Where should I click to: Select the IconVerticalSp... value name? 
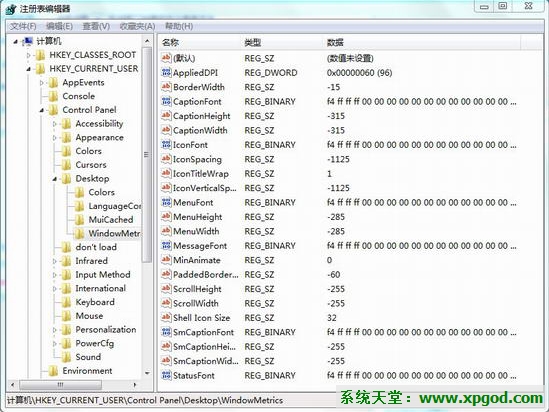[x=205, y=188]
